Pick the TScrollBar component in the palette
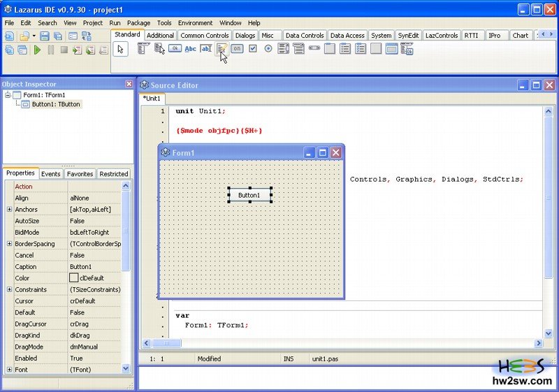Viewport: 559px width, 392px height. point(314,48)
